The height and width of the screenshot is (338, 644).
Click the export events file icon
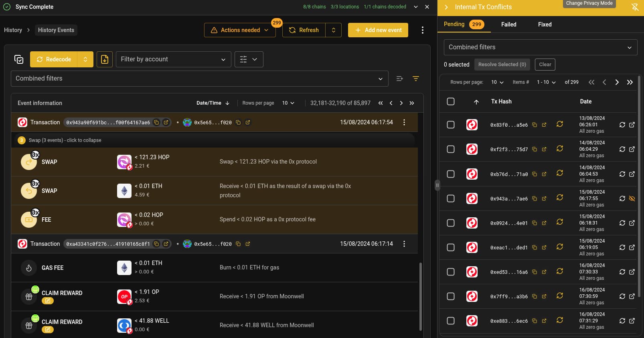(x=104, y=59)
